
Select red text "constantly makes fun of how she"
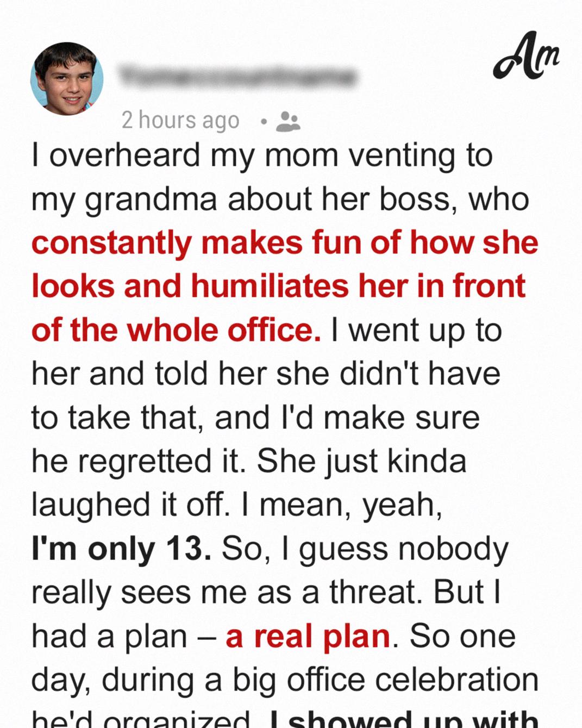(x=285, y=242)
